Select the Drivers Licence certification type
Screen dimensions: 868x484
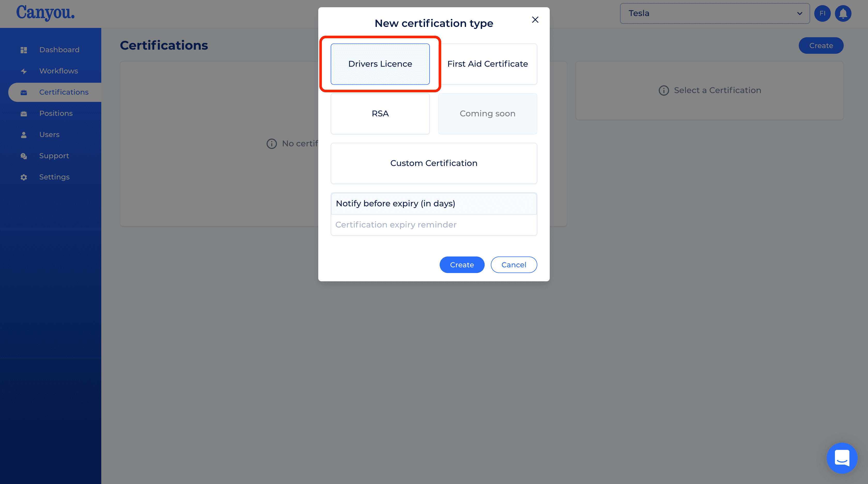(380, 64)
